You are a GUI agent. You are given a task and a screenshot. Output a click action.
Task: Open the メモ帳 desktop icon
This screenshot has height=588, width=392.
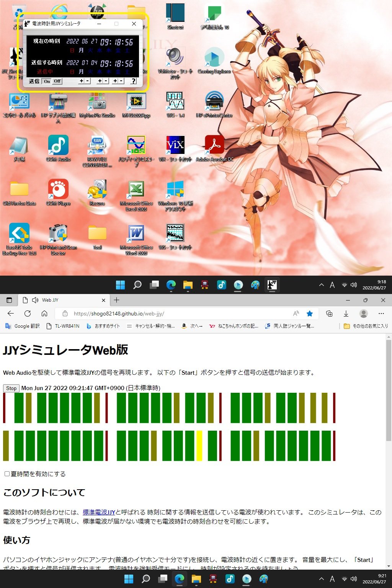pos(19,149)
